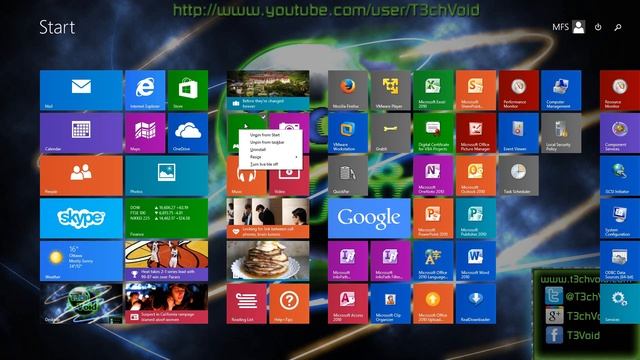Open the Calendar tile
640x360 pixels.
81,133
